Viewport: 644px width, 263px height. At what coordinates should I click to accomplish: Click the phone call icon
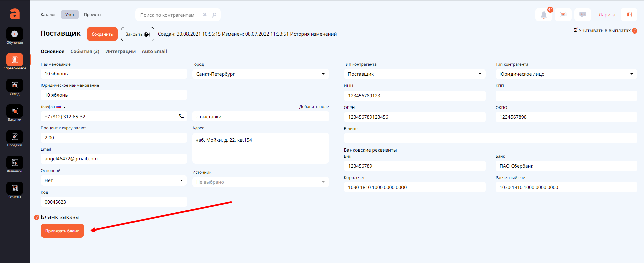point(181,116)
